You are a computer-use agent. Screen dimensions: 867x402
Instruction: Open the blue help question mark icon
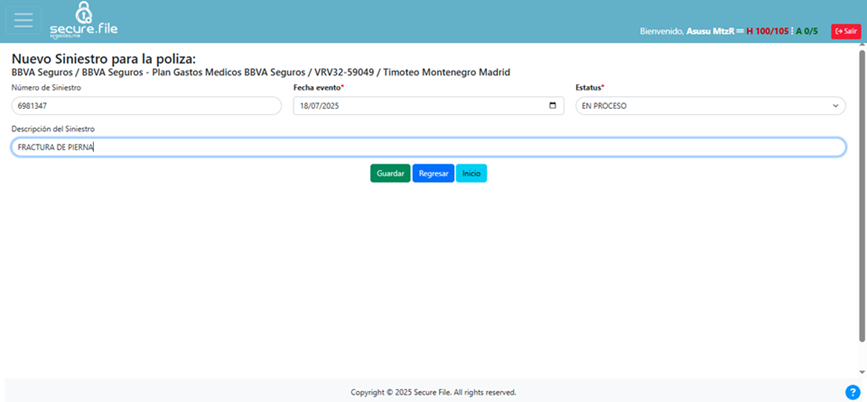(x=852, y=392)
